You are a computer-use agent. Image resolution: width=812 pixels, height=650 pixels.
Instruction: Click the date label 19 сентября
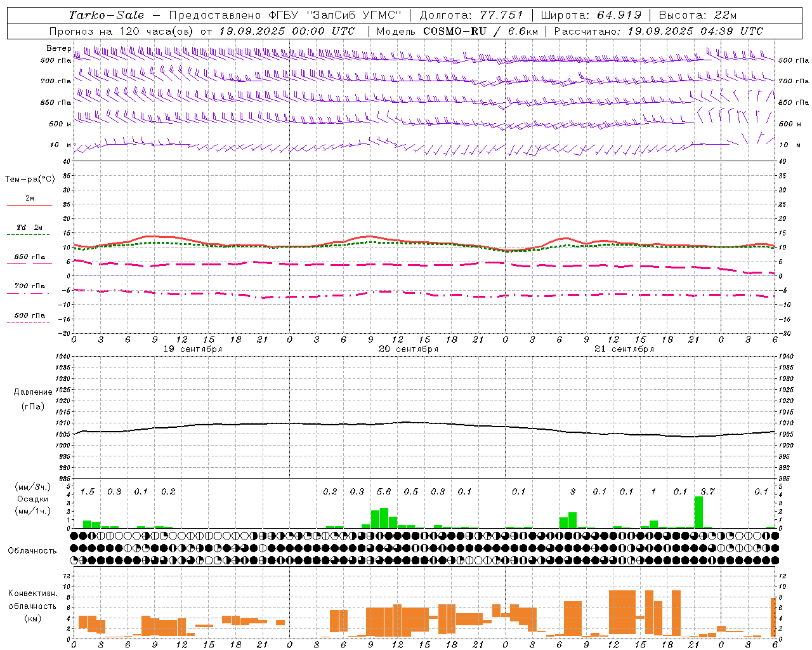[x=192, y=349]
